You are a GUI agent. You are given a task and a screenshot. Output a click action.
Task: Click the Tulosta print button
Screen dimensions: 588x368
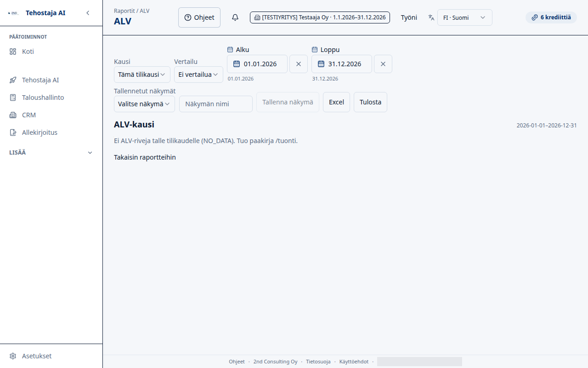[370, 102]
